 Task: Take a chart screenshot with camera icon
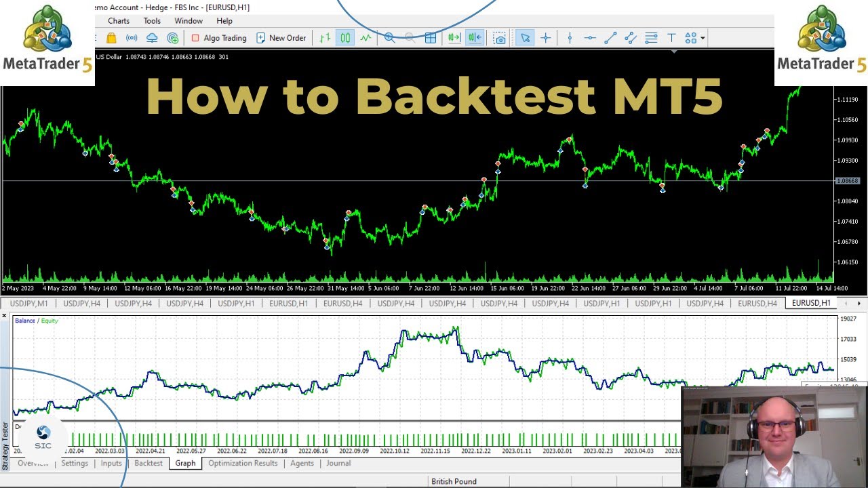point(500,38)
